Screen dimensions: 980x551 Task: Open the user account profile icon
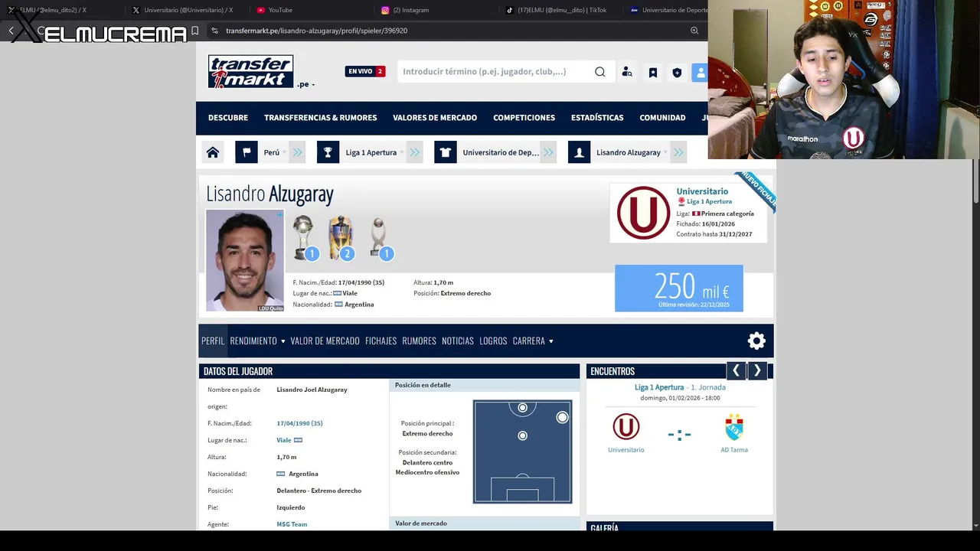[700, 73]
